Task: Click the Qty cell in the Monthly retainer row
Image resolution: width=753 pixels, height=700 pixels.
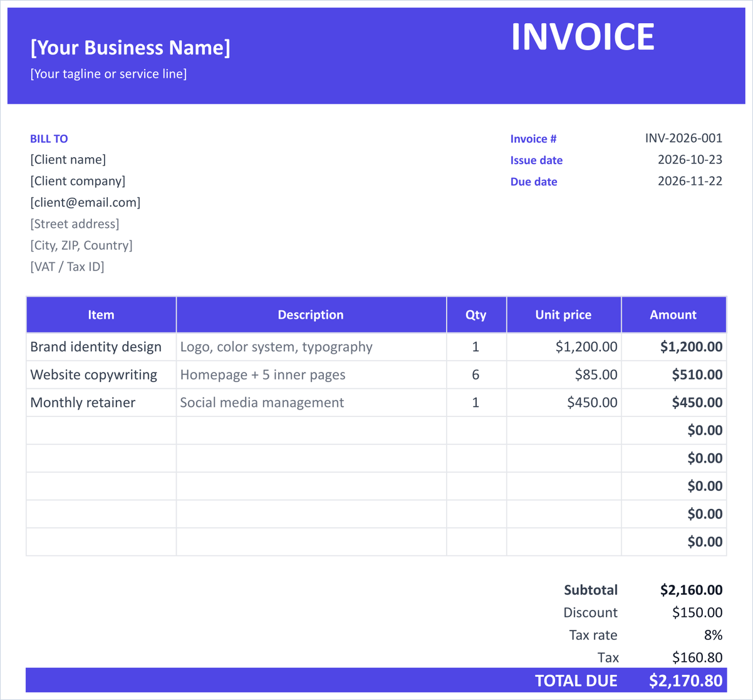Action: click(x=476, y=403)
